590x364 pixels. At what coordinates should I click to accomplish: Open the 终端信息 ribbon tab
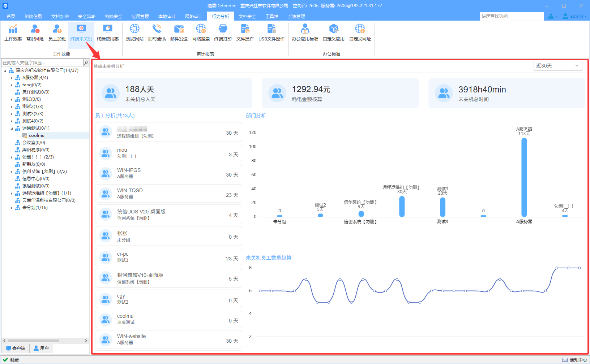pyautogui.click(x=33, y=16)
